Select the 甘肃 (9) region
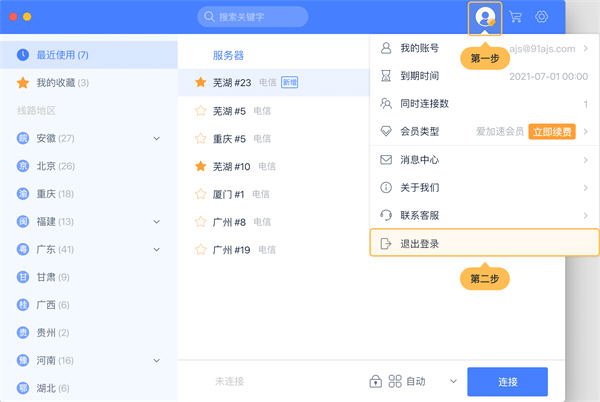Image resolution: width=600 pixels, height=402 pixels. [x=88, y=277]
